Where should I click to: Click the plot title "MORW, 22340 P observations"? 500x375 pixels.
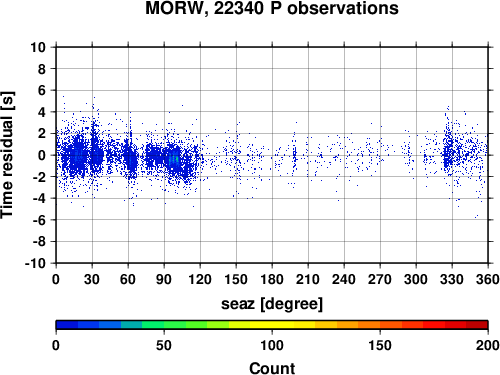272,8
